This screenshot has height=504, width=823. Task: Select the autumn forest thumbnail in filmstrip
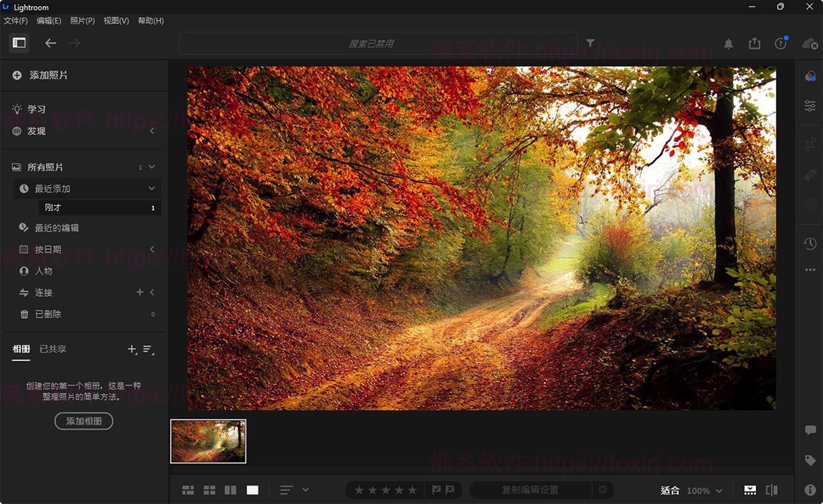tap(208, 441)
